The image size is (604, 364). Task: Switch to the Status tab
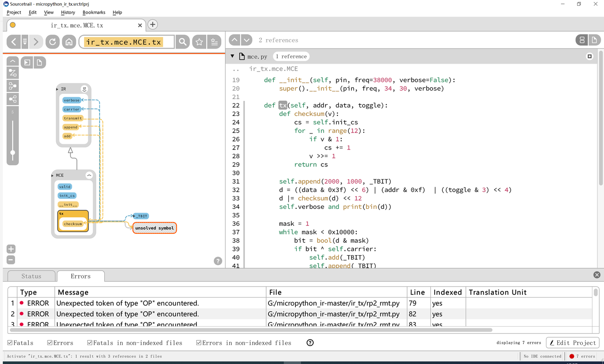pyautogui.click(x=31, y=276)
